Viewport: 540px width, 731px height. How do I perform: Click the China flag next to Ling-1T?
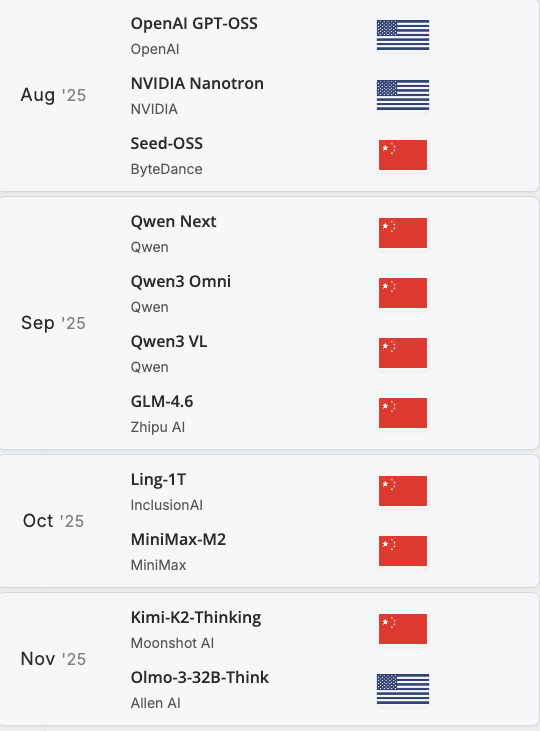point(403,491)
